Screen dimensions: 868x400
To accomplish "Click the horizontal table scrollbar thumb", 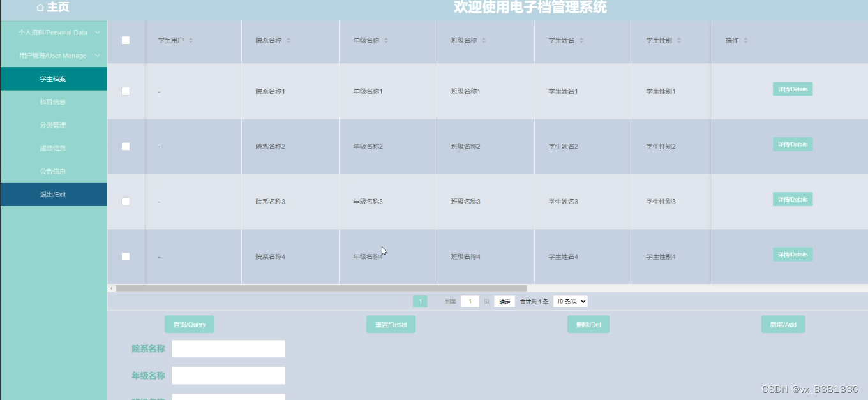I will point(321,288).
